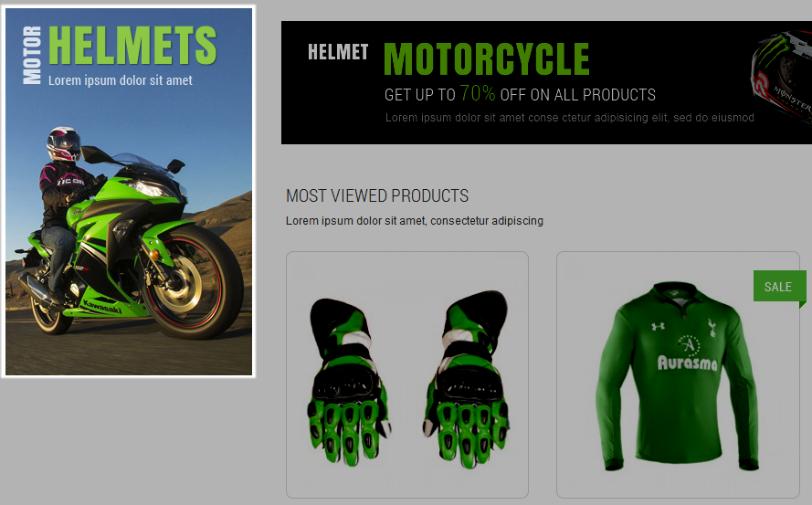Open the Monster helmet image in banner

[781, 78]
